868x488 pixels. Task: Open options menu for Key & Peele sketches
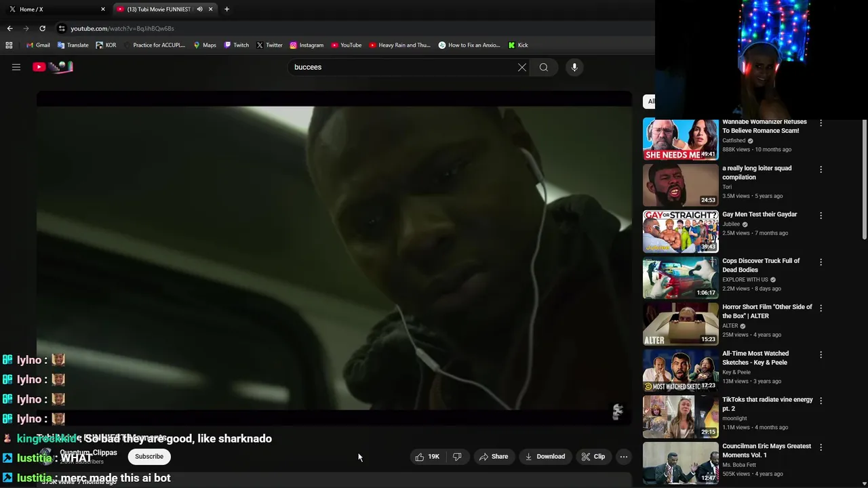click(821, 354)
